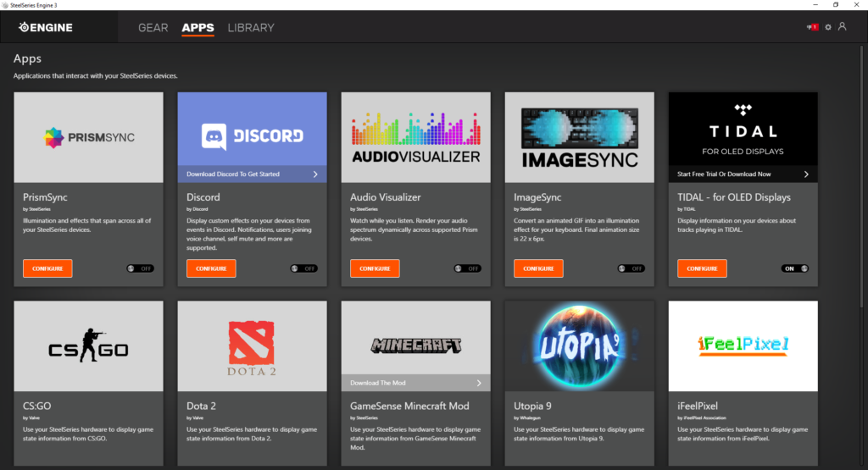The image size is (868, 470).
Task: Select the Dota 2 app logo
Action: click(x=252, y=346)
